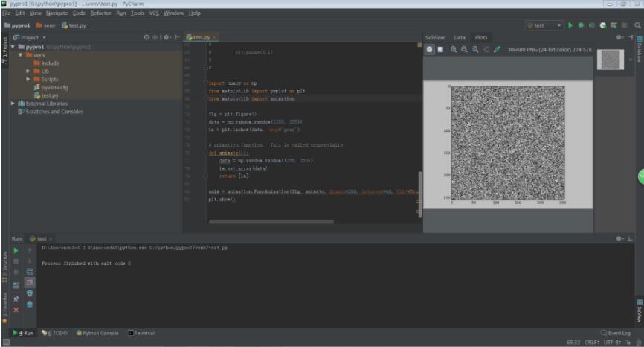Open the Database side tool window
This screenshot has width=644, height=347.
tap(640, 49)
